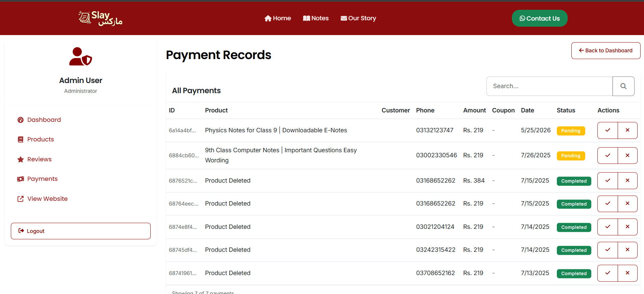
Task: Select phone number 03021204124
Action: click(435, 227)
